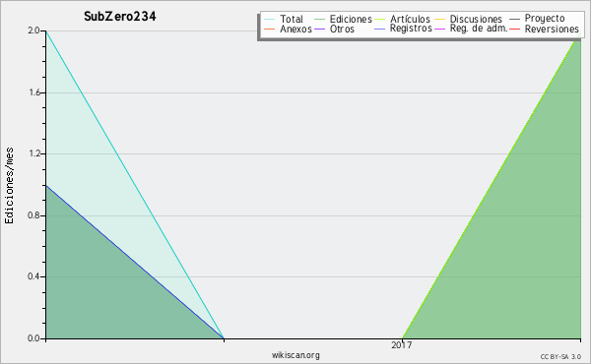Select the Reg. de adm. legend label
Viewport: 591px width, 364px height.
pyautogui.click(x=479, y=29)
